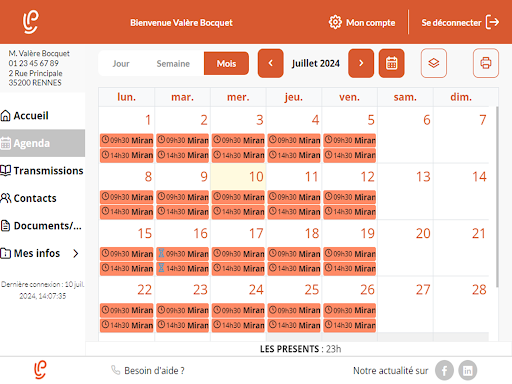Viewport: 512px width, 384px height.
Task: Click the Mes infos folder icon
Action: click(x=6, y=253)
